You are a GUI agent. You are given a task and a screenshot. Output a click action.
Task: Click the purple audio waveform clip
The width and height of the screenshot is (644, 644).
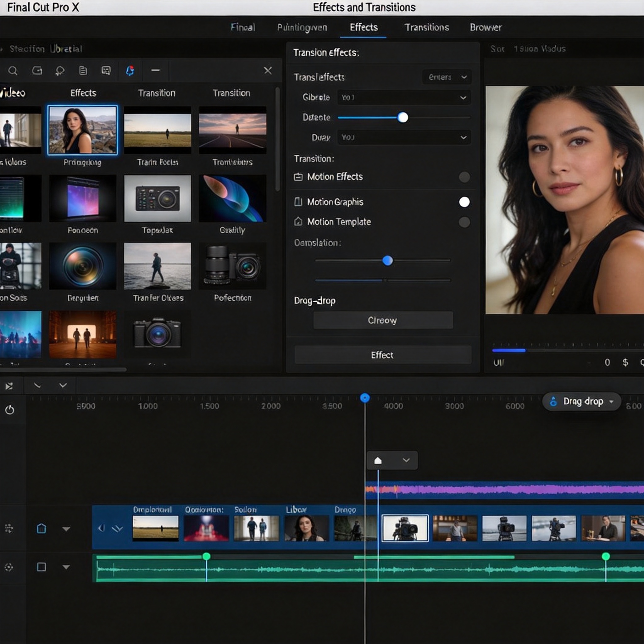[x=505, y=490]
